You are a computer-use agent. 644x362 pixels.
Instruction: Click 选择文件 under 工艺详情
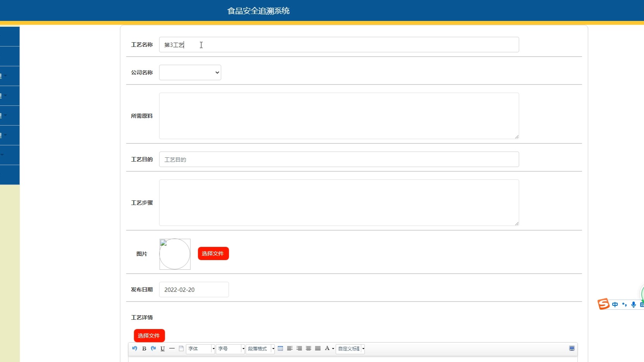(149, 335)
